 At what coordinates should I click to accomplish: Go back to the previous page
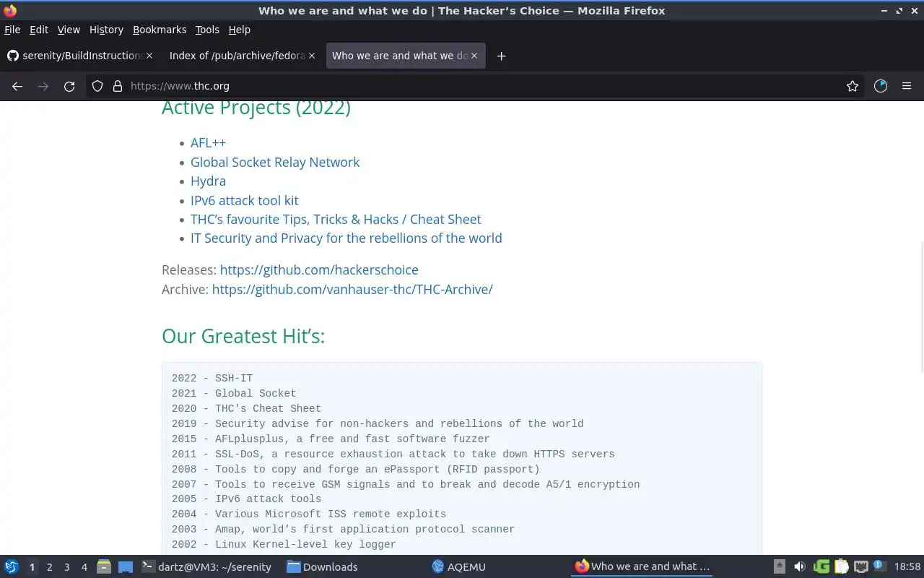click(17, 86)
